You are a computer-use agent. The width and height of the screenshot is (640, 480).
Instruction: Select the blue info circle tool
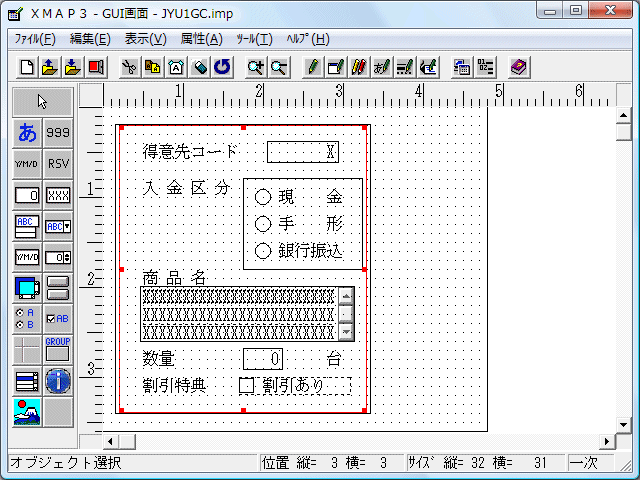[58, 380]
